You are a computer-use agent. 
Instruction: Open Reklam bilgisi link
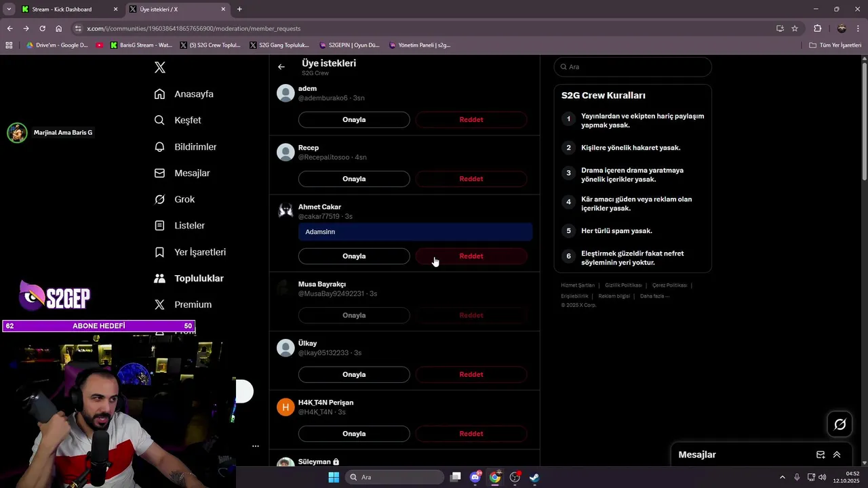(x=614, y=296)
